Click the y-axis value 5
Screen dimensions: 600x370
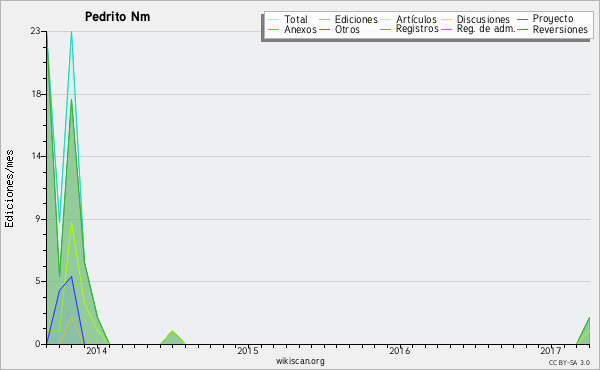(38, 281)
